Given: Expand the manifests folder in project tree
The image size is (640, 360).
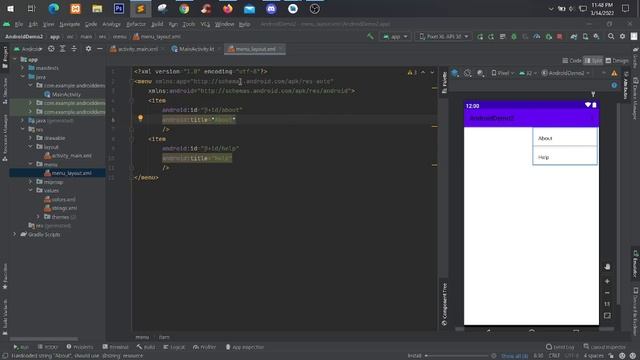Looking at the screenshot, I should pyautogui.click(x=23, y=68).
